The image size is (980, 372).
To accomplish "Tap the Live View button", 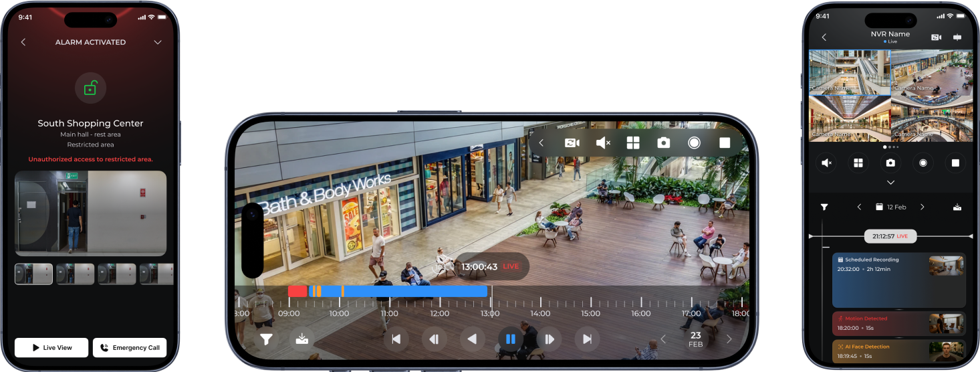I will pos(51,348).
